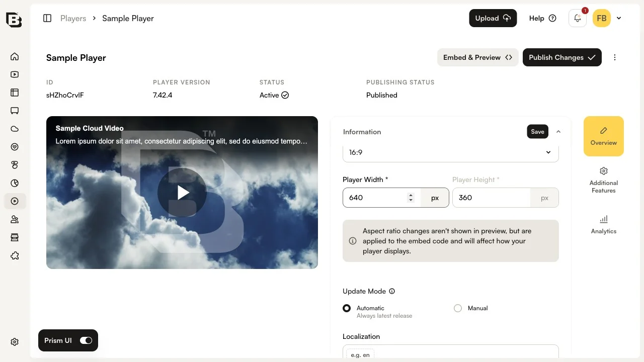Switch to Additional Features tab

click(x=604, y=179)
